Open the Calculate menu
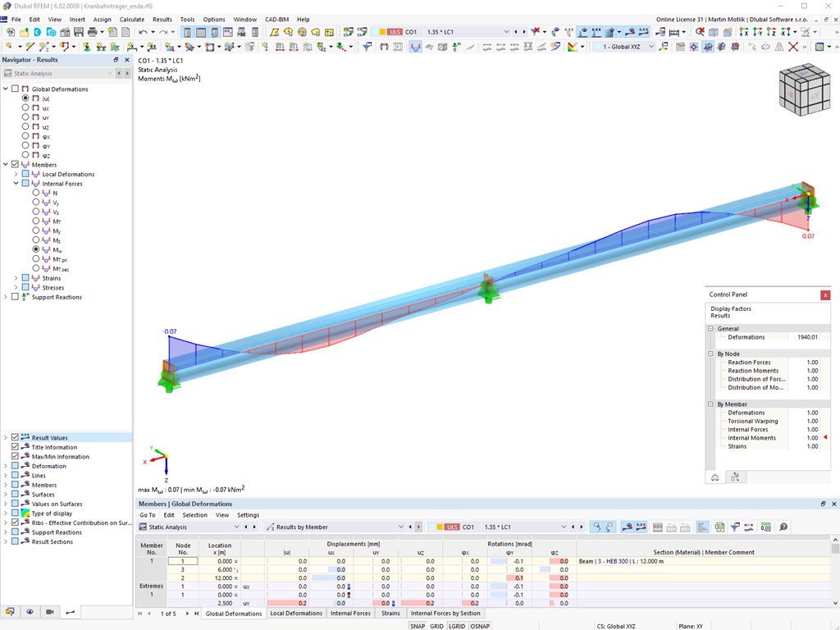840x630 pixels. 132,20
